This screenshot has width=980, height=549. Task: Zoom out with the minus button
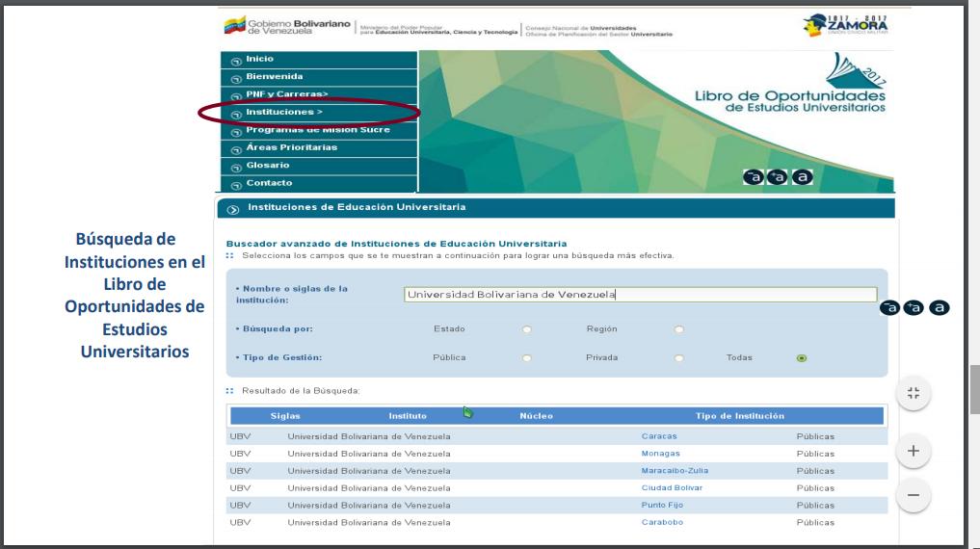coord(914,495)
